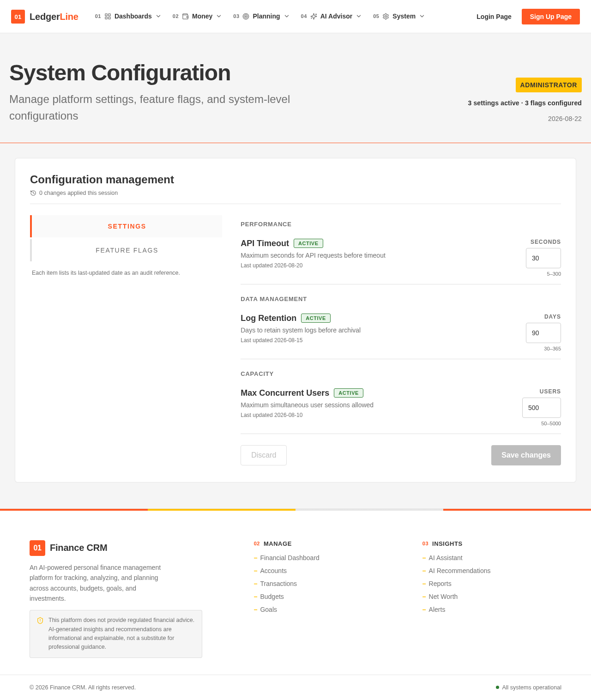591x700 pixels.
Task: Click the API Timeout ACTIVE badge
Action: (x=308, y=243)
